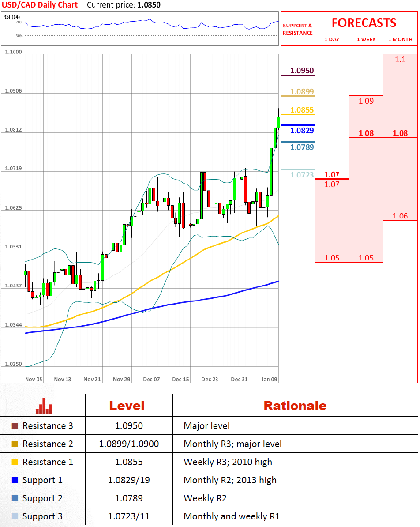Click the Resistance 3 row label

48,426
